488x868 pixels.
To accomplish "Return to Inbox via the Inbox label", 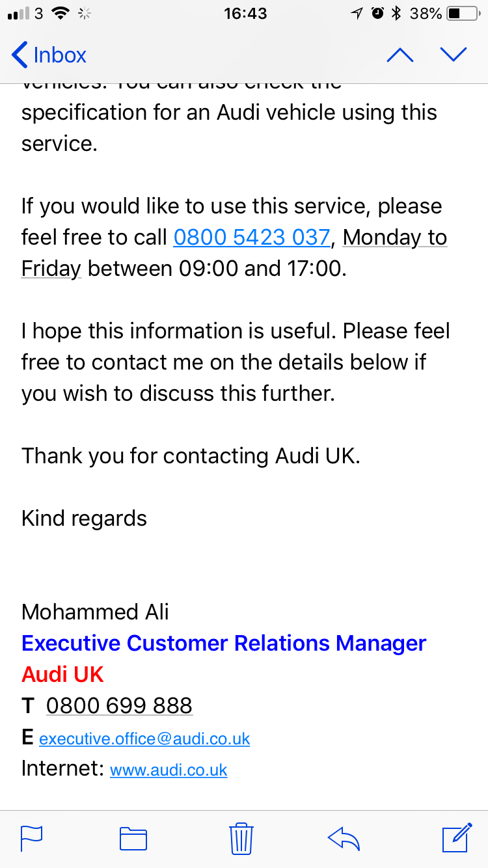I will coord(60,55).
